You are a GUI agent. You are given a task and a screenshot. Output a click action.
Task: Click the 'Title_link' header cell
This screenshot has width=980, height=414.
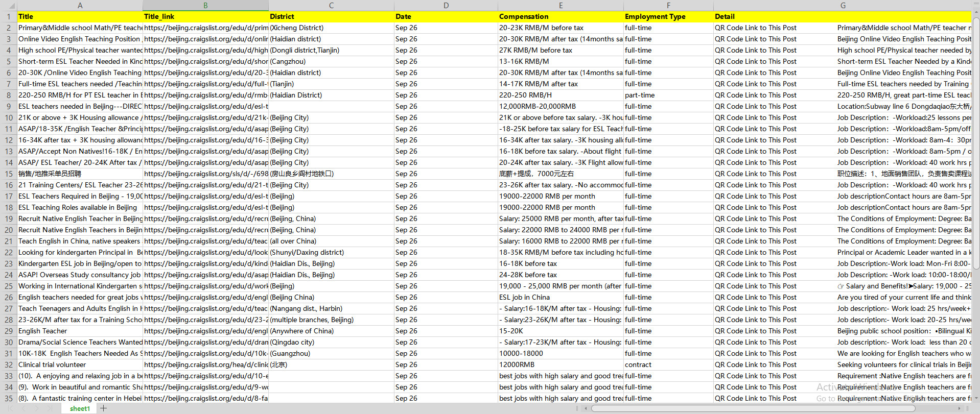click(x=205, y=16)
